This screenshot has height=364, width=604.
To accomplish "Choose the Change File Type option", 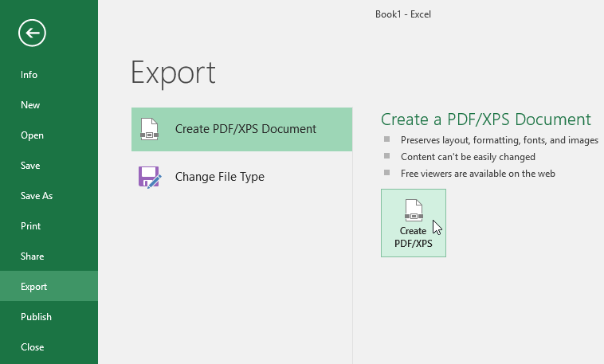I will pyautogui.click(x=220, y=177).
